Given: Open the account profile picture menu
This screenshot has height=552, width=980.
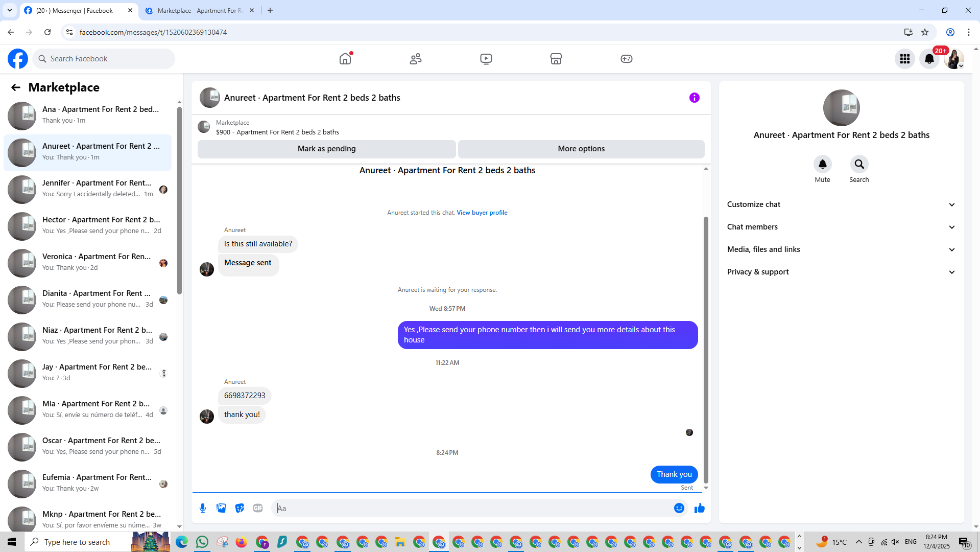Looking at the screenshot, I should [954, 59].
